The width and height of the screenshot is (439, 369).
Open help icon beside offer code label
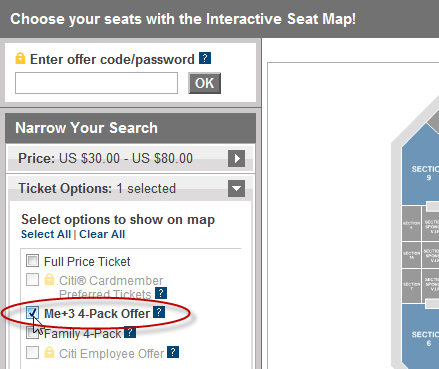(x=205, y=58)
